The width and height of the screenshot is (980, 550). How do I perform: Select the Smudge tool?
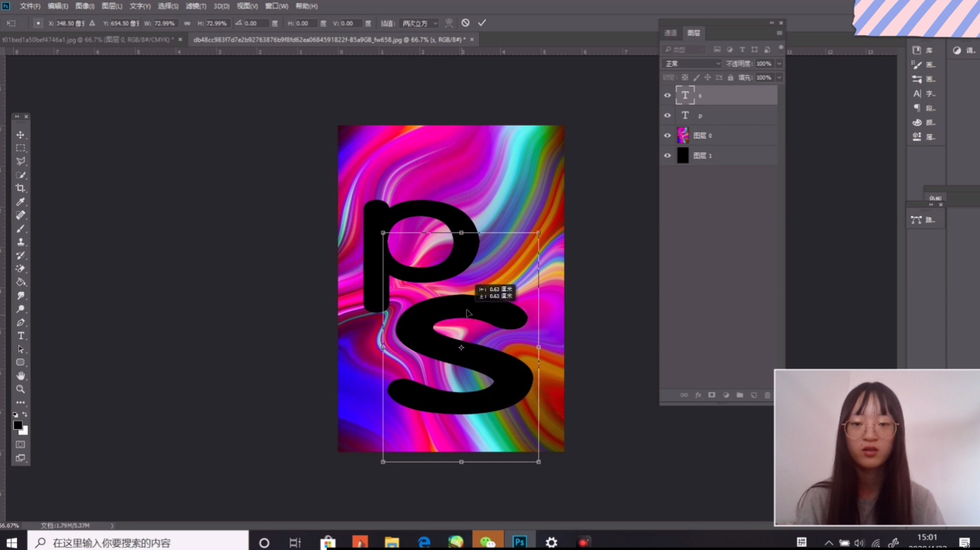click(x=21, y=296)
